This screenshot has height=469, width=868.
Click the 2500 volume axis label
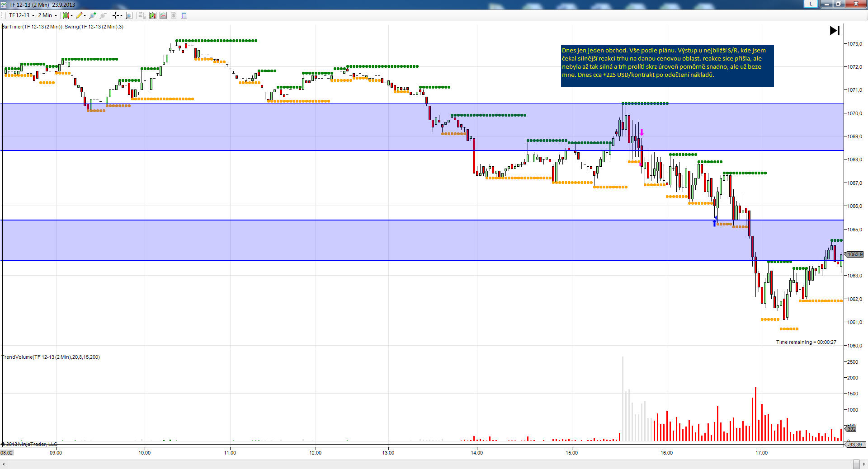(853, 362)
